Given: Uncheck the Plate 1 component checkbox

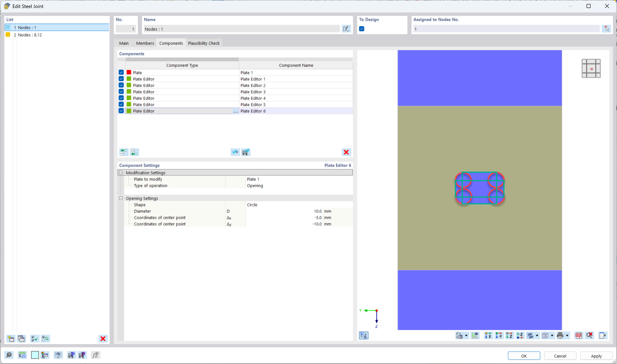Looking at the screenshot, I should coord(121,73).
